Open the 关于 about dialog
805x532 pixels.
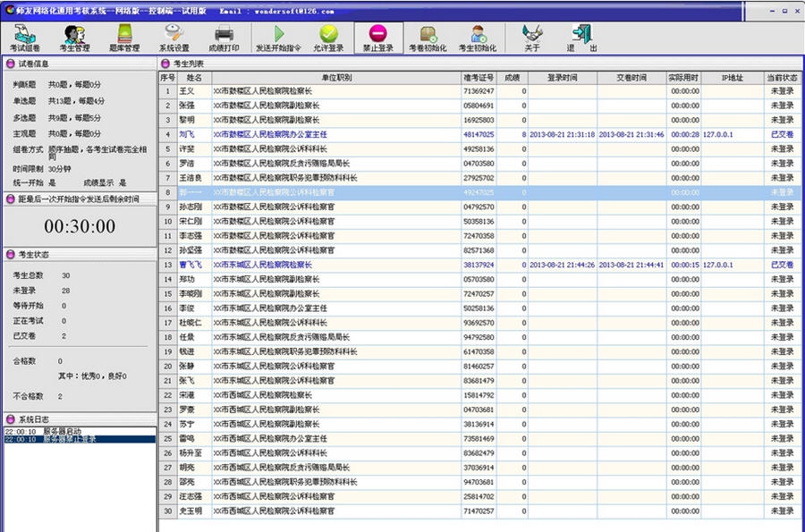(531, 38)
